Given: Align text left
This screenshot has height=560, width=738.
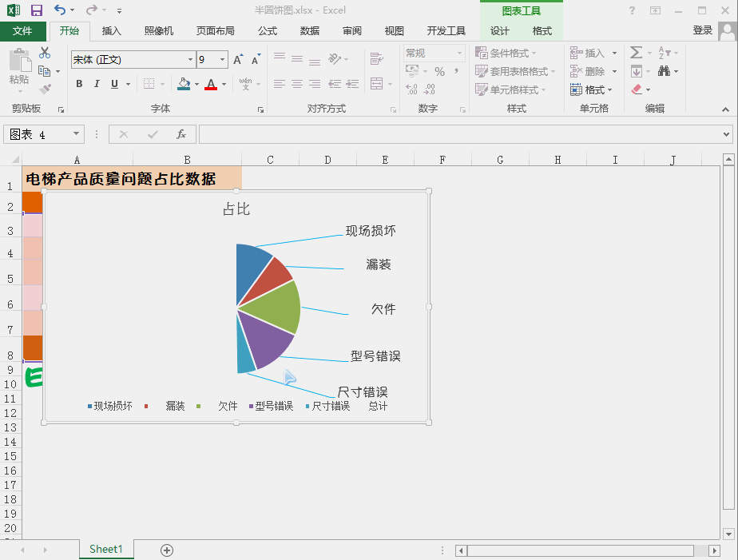Looking at the screenshot, I should [280, 84].
